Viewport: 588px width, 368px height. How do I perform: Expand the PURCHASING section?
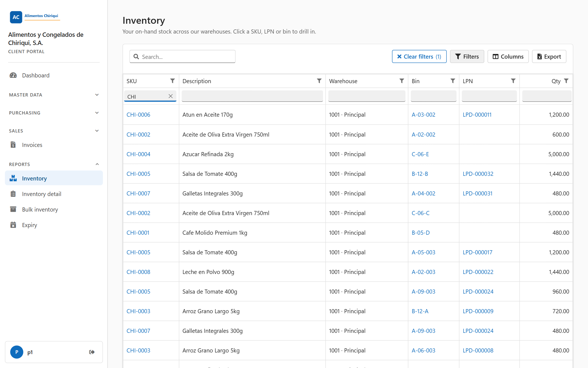[x=54, y=113]
